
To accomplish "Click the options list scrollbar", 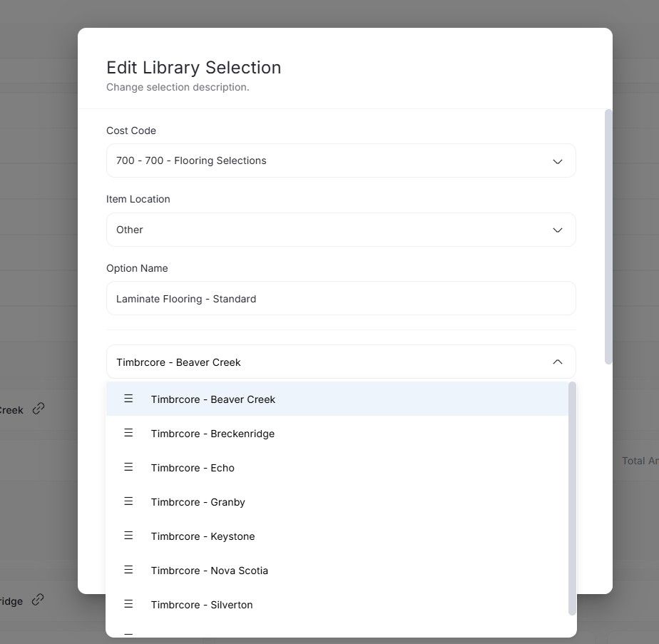I will [x=572, y=499].
